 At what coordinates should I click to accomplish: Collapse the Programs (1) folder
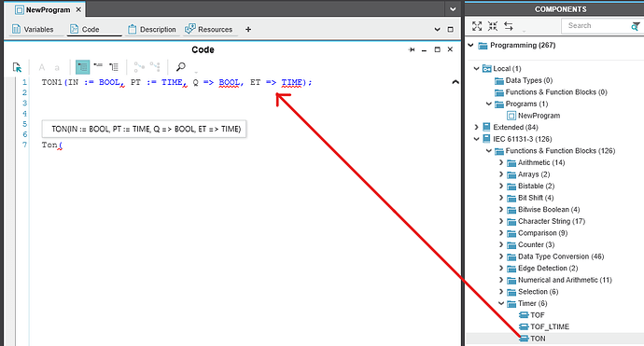pyautogui.click(x=489, y=104)
